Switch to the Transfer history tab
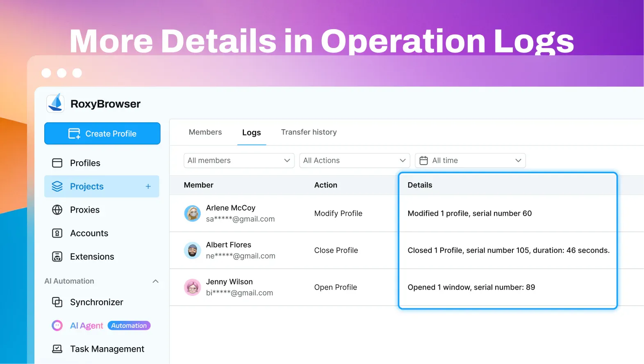Viewport: 644px width, 364px height. pos(309,132)
